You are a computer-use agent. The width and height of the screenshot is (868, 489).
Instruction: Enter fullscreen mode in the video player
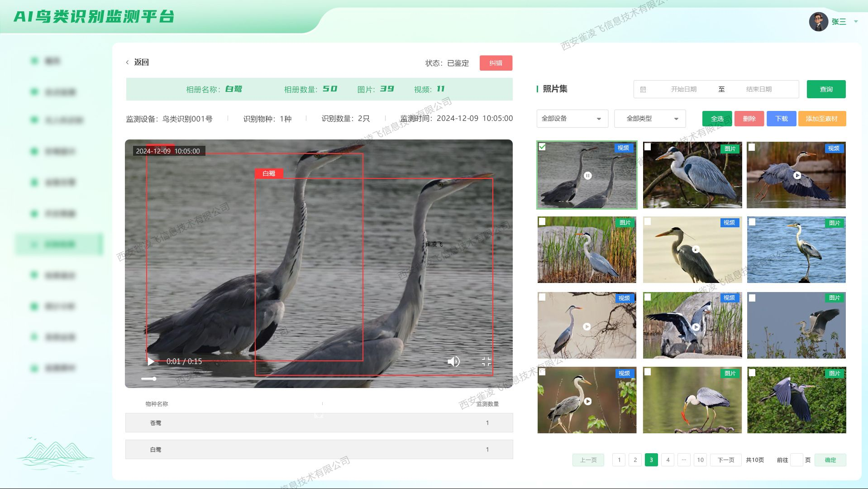486,361
